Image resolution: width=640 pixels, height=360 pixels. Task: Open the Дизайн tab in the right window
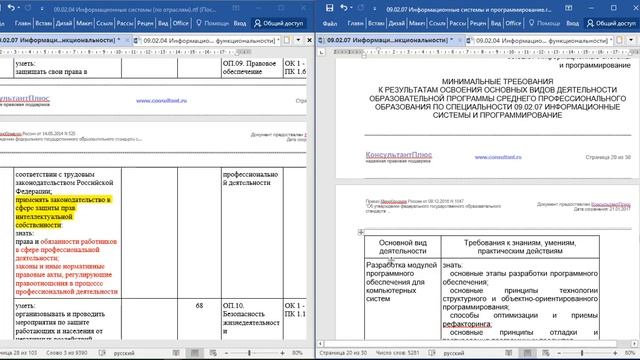coord(396,24)
